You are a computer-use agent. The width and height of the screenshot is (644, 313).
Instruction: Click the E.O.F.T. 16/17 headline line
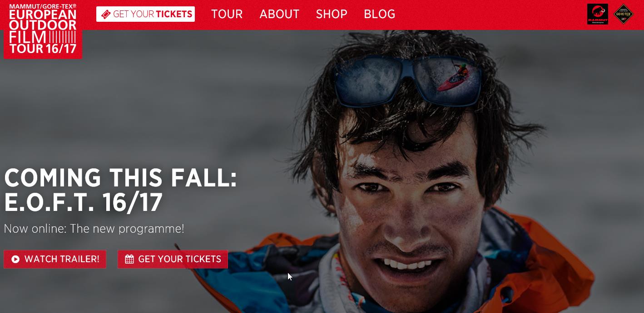click(x=84, y=202)
